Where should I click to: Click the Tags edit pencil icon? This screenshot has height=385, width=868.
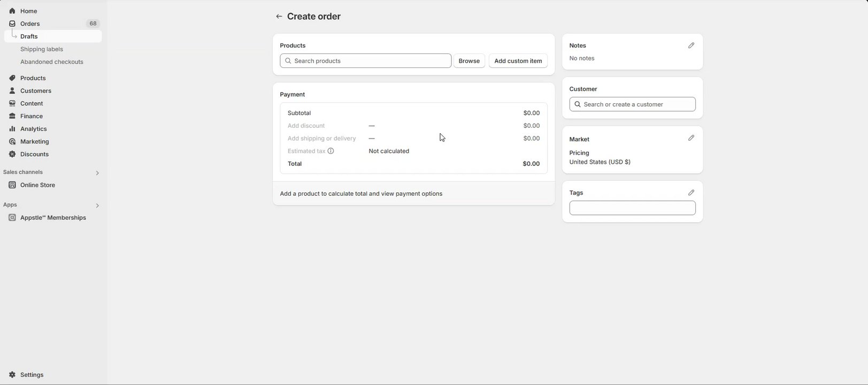point(691,192)
